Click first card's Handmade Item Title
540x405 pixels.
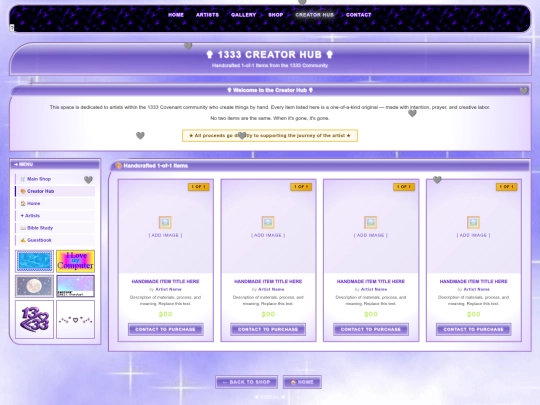point(165,281)
